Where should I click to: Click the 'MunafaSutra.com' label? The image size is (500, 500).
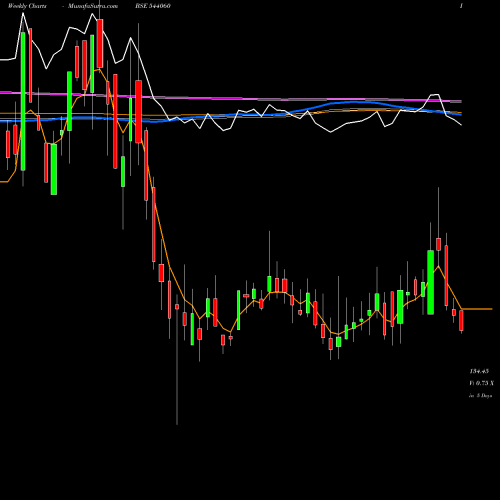(93, 6)
